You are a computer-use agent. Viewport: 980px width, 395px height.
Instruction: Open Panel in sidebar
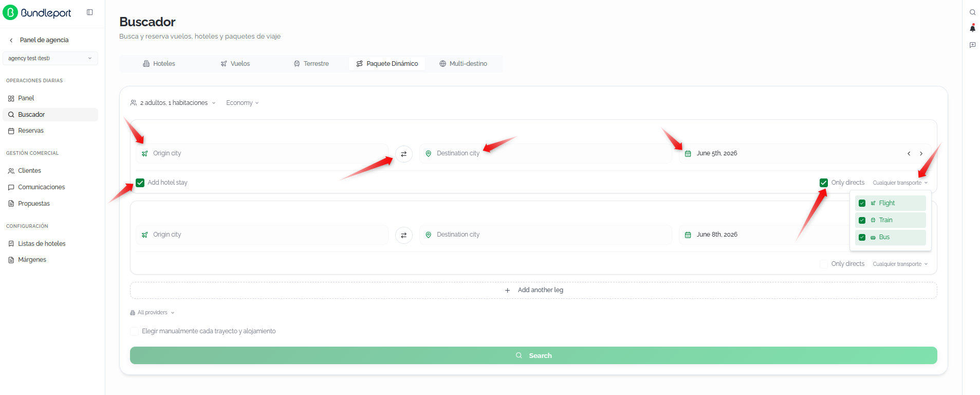tap(50, 98)
